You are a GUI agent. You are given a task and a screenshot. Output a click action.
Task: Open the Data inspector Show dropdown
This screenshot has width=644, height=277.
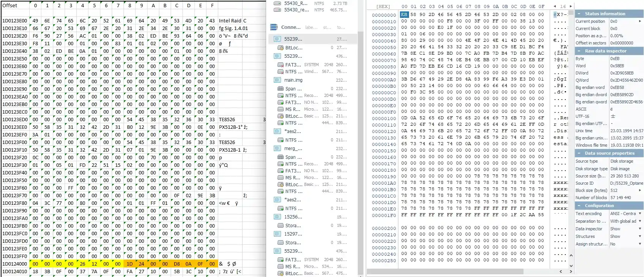click(640, 229)
